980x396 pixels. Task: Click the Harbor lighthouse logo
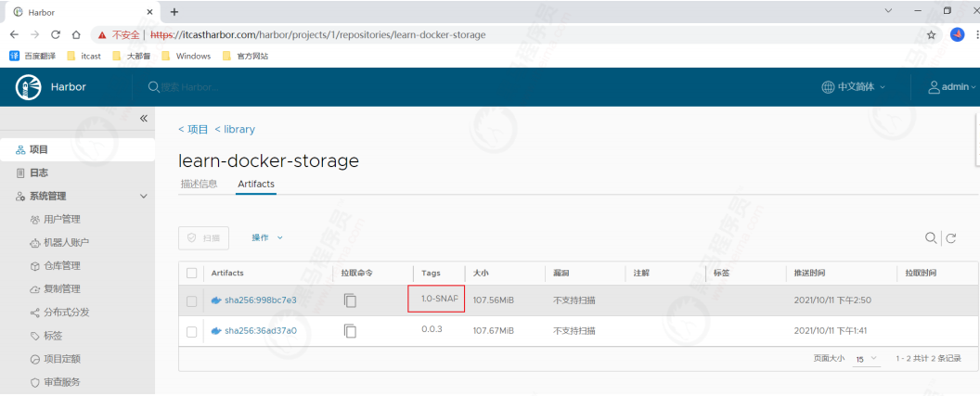[x=28, y=87]
